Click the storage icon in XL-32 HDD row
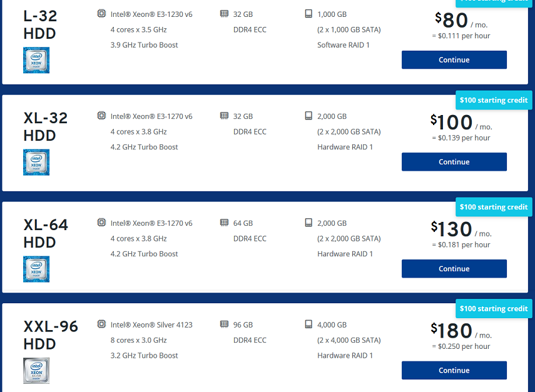 [x=308, y=116]
